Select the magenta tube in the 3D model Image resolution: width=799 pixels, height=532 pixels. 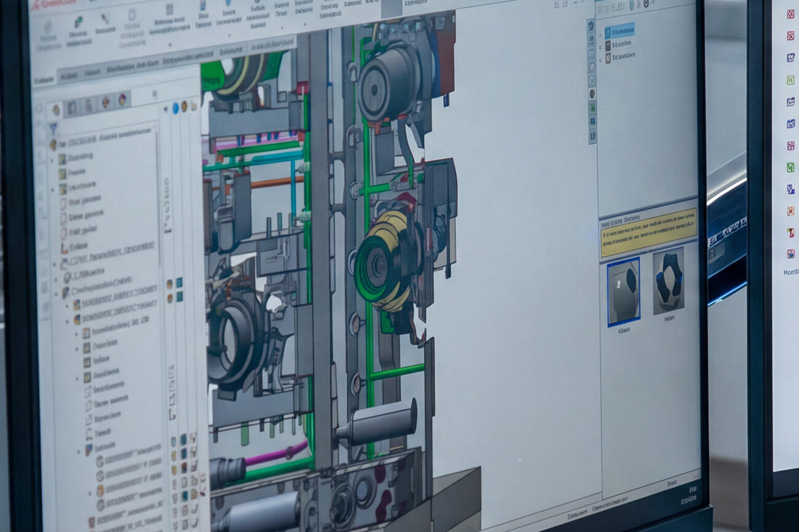(x=277, y=454)
